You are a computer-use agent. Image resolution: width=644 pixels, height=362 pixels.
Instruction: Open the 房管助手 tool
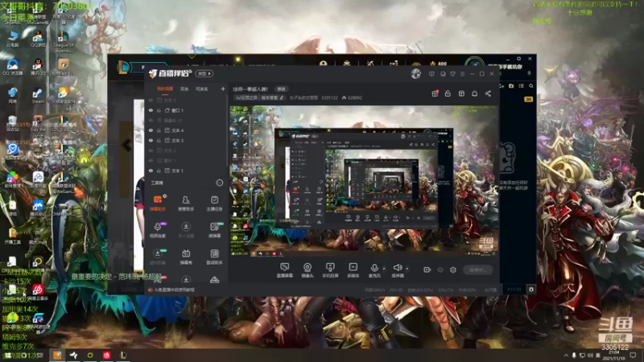click(x=186, y=204)
